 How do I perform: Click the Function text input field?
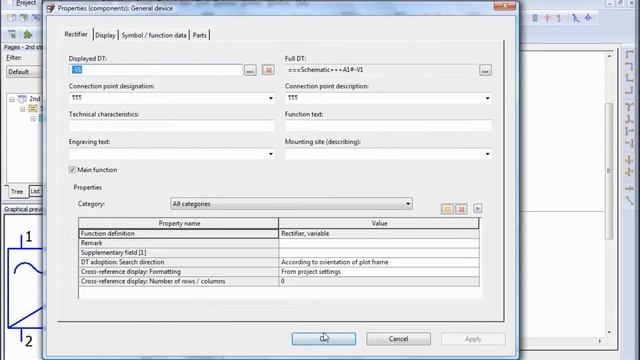[x=388, y=126]
